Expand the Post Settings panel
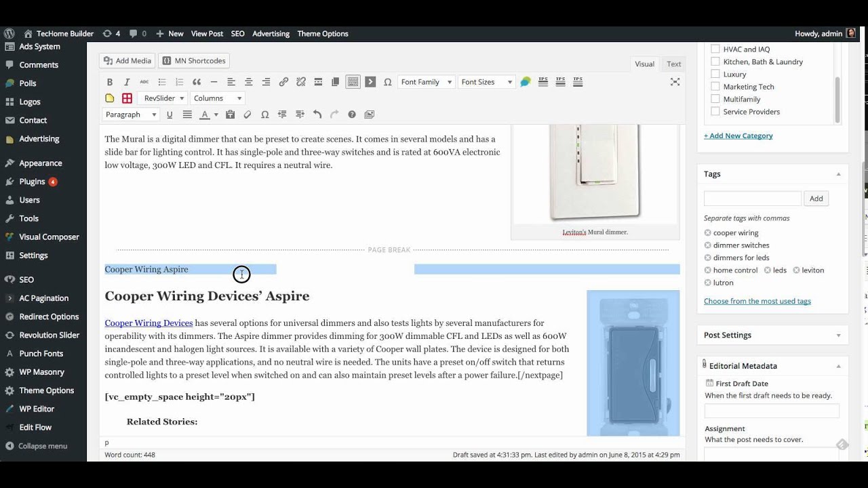Viewport: 868px width, 488px height. click(838, 335)
